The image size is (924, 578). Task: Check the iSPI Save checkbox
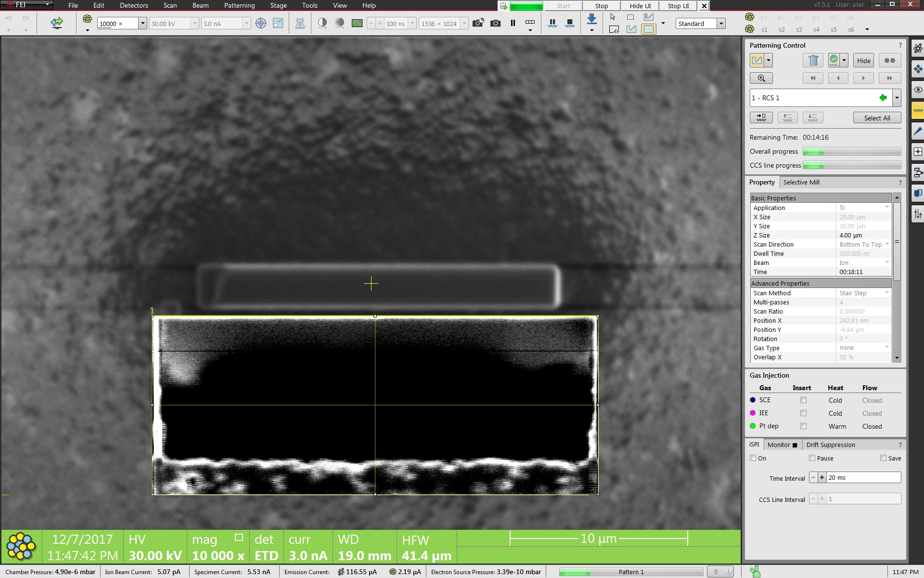click(x=883, y=458)
